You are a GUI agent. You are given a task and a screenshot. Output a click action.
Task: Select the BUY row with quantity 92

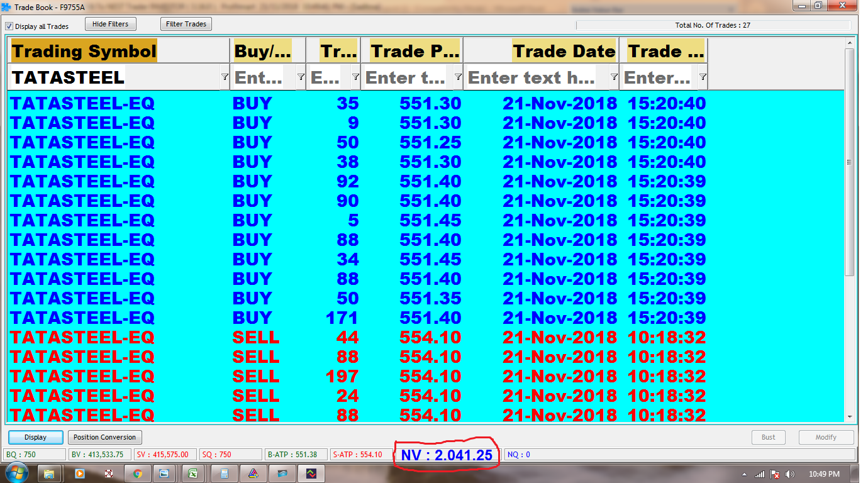click(425, 181)
